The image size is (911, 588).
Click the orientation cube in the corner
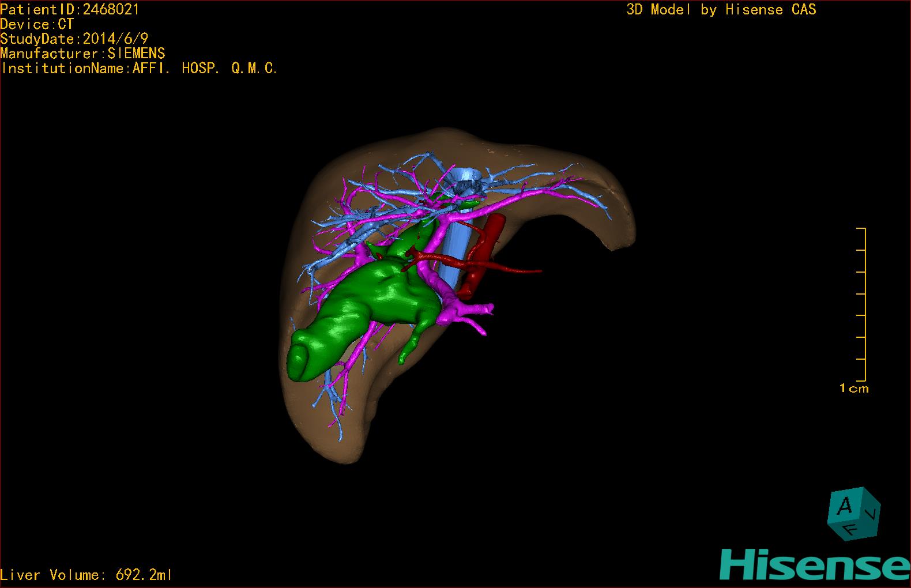pos(854,514)
